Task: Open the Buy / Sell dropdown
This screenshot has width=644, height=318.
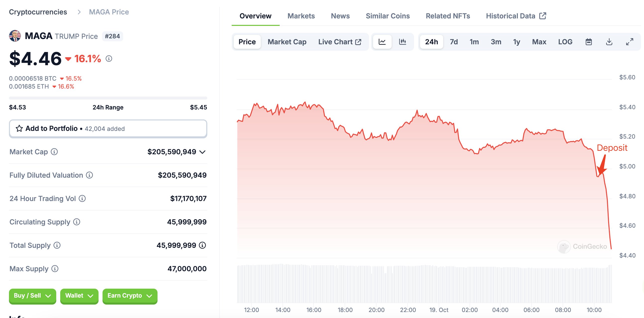Action: click(x=33, y=296)
